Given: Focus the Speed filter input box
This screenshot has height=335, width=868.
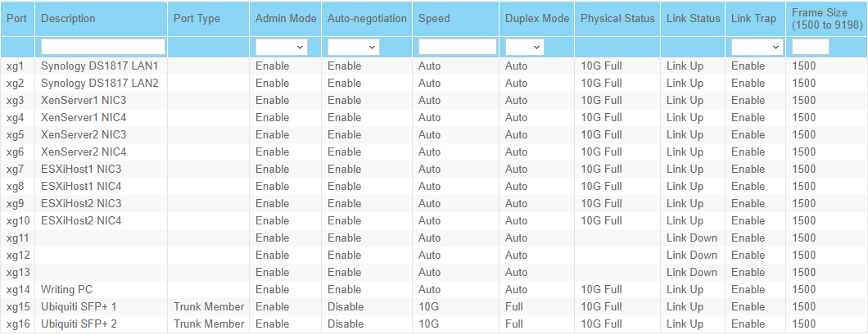Looking at the screenshot, I should 457,48.
